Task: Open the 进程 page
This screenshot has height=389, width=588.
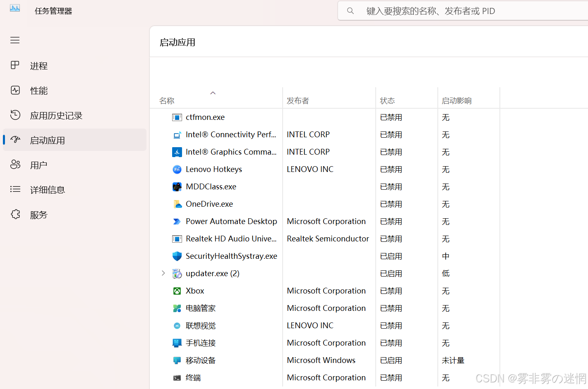Action: coord(74,66)
